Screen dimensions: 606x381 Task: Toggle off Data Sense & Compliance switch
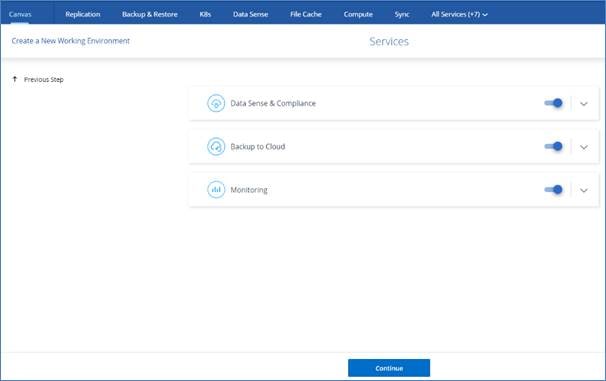[x=553, y=103]
